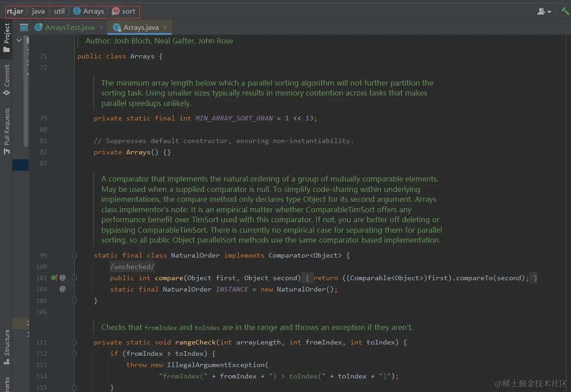Screen dimensions: 571x392
Task: Collapse the if block at line 112
Action: [75, 354]
